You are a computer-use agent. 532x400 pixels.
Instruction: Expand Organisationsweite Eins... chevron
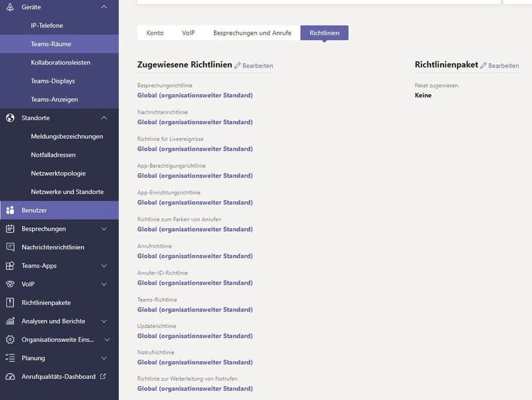107,339
